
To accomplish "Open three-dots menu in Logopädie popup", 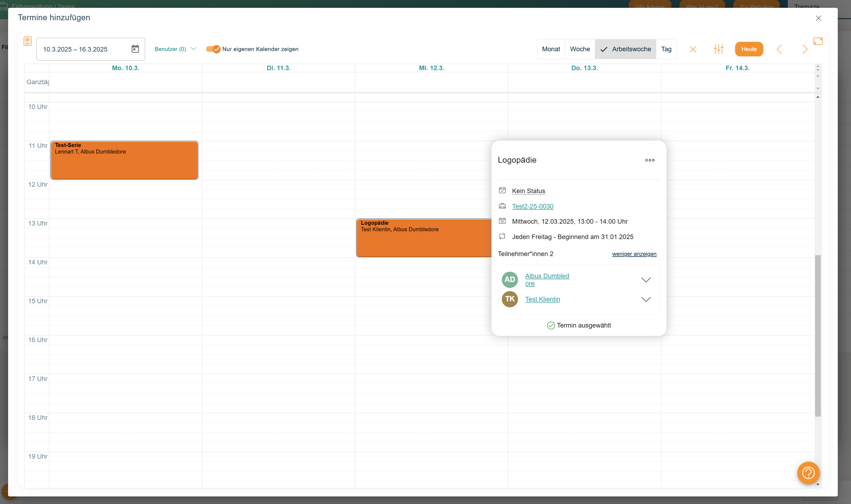I will 650,160.
